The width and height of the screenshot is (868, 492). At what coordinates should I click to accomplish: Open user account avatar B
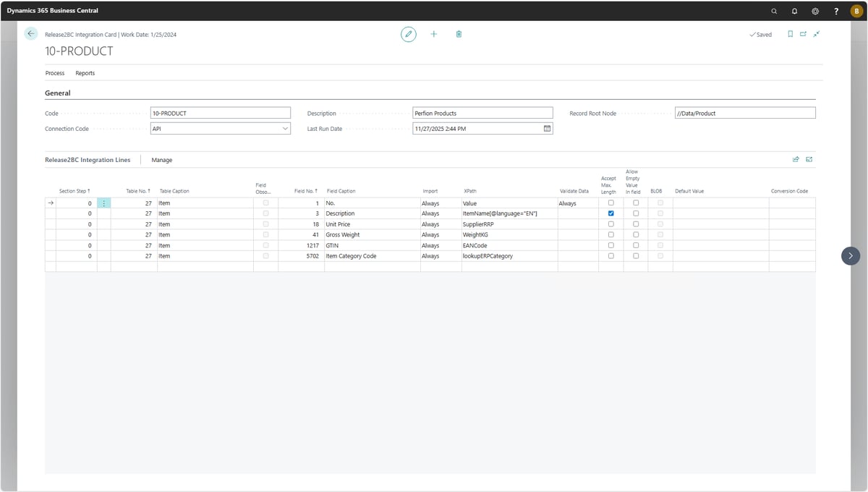856,11
